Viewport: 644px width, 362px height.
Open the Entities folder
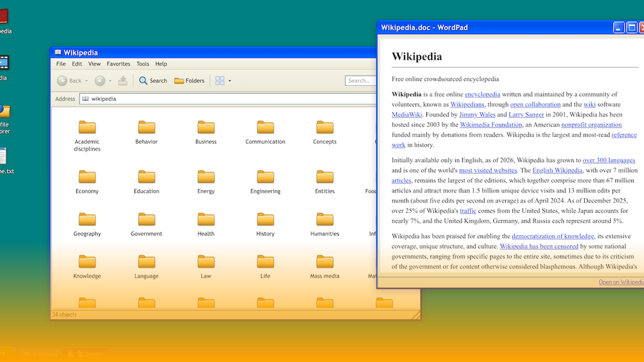[x=325, y=182]
